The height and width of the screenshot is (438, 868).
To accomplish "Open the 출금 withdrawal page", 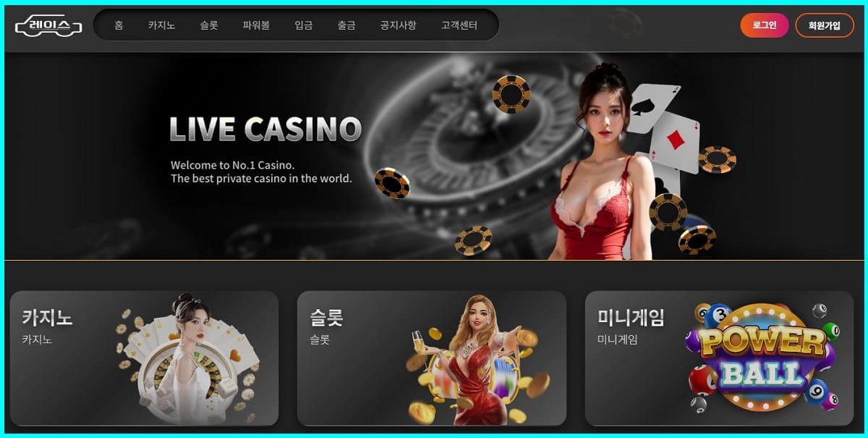I will click(346, 25).
